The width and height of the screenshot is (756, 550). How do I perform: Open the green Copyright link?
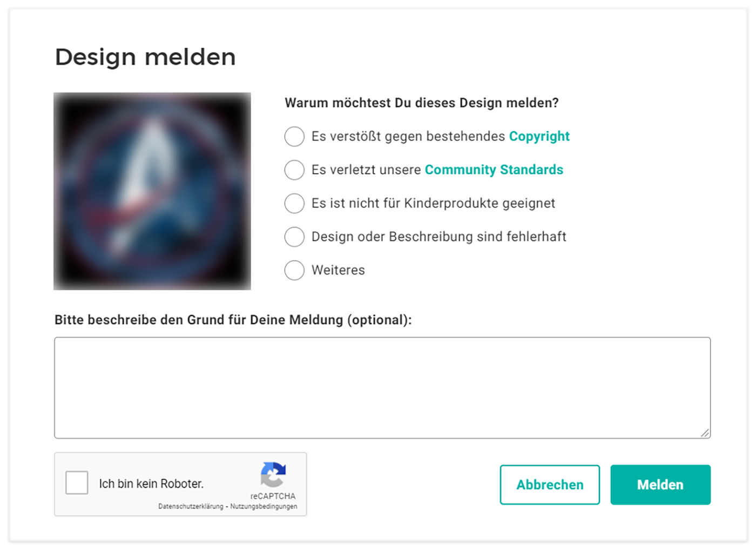(539, 137)
